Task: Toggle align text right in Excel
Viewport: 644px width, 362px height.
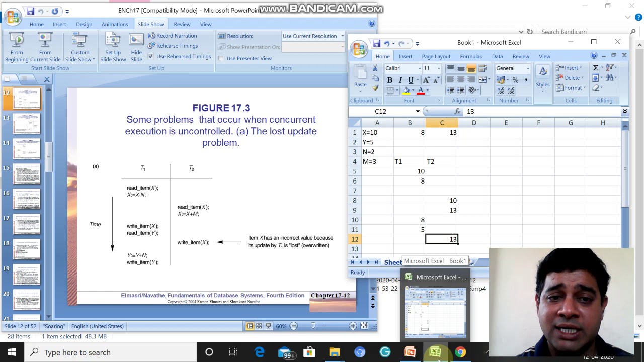Action: pyautogui.click(x=471, y=80)
